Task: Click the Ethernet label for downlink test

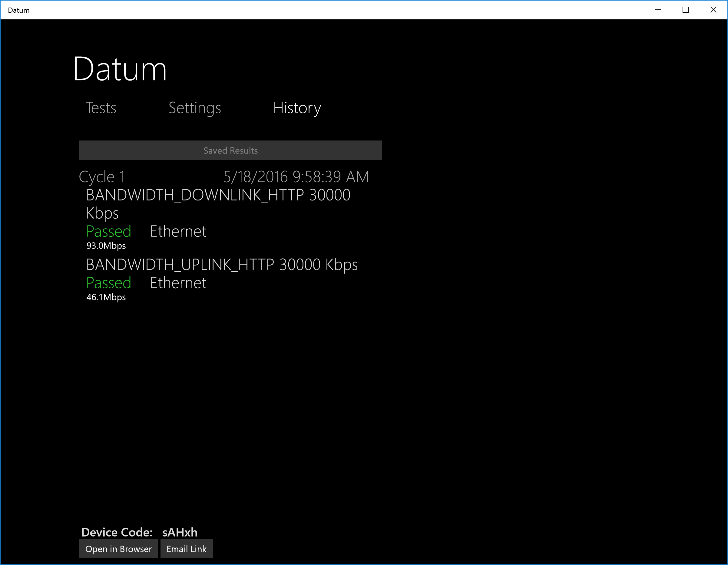Action: [178, 231]
